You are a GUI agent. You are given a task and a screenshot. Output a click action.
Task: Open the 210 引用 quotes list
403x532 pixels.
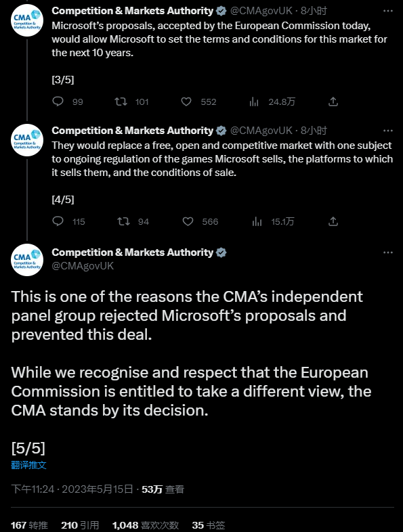pos(80,525)
